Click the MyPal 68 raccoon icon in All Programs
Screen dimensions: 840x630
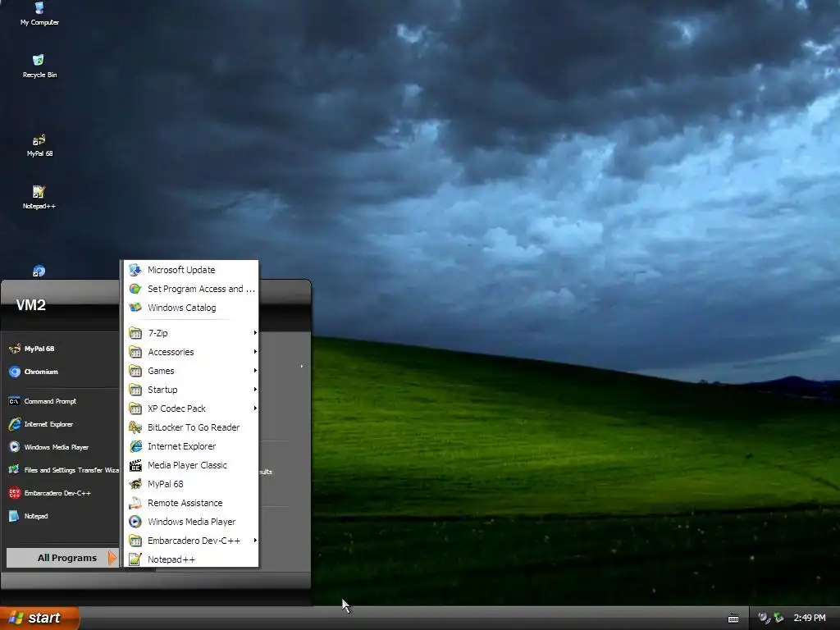tap(135, 484)
